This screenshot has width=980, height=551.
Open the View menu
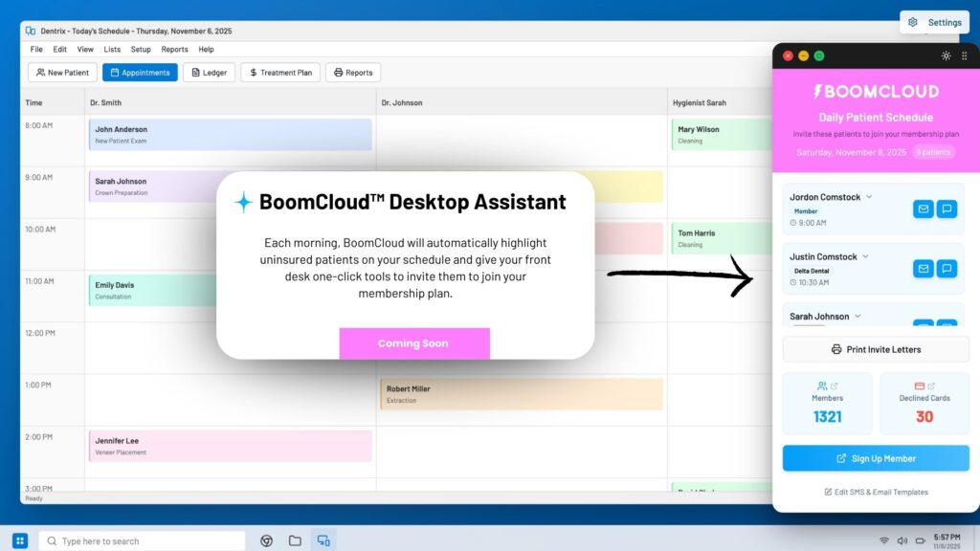85,50
